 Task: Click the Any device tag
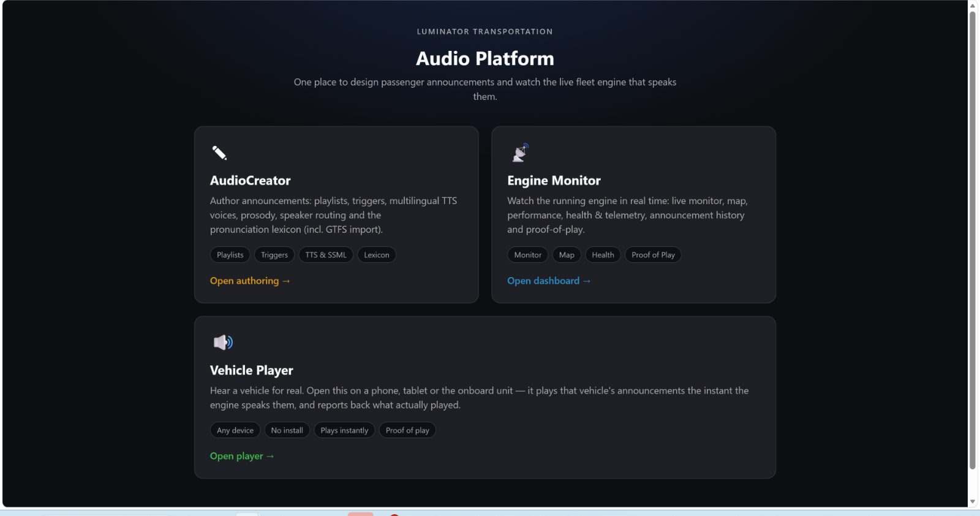point(235,430)
